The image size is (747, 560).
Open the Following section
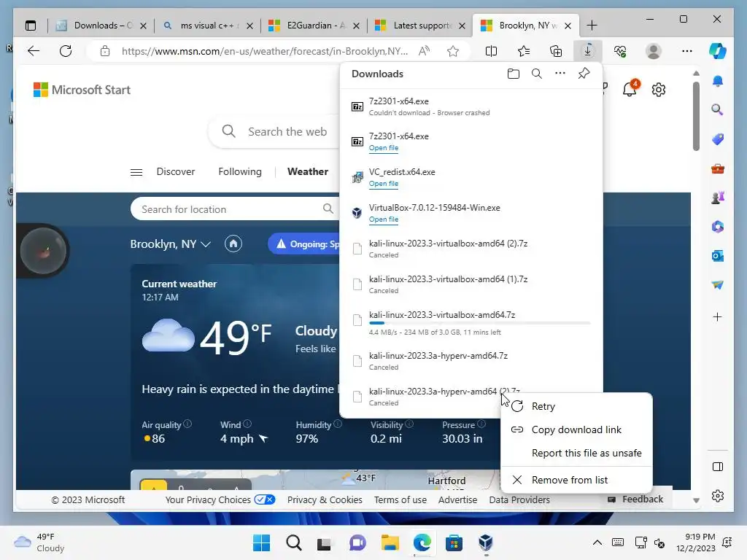(240, 171)
